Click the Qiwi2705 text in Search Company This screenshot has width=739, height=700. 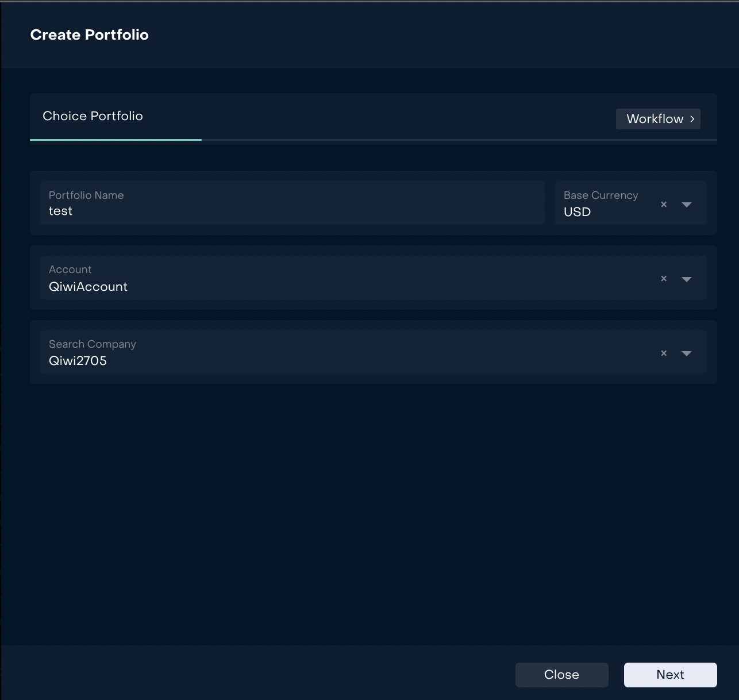click(78, 361)
